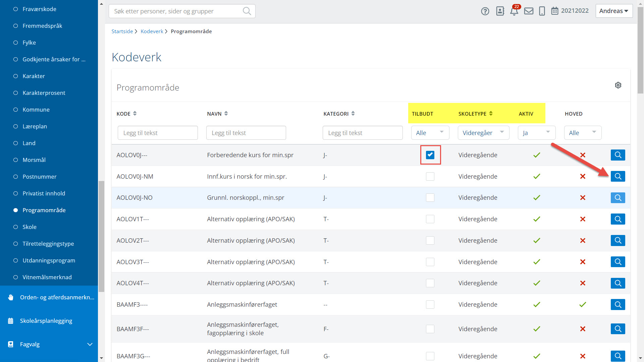This screenshot has width=644, height=362.
Task: Click sidebar scrollbar down arrow
Action: [x=101, y=358]
